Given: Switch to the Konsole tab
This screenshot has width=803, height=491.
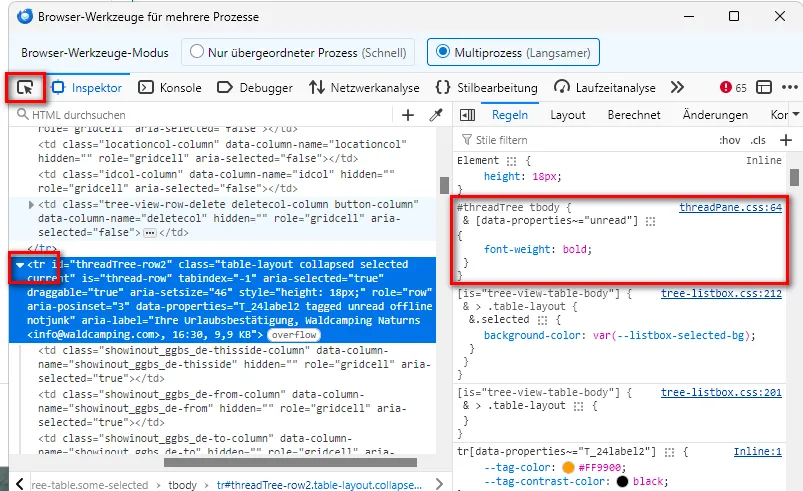Looking at the screenshot, I should (170, 88).
